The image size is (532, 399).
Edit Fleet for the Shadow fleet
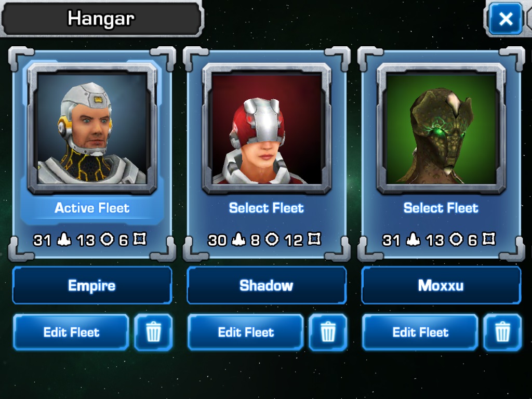[246, 332]
